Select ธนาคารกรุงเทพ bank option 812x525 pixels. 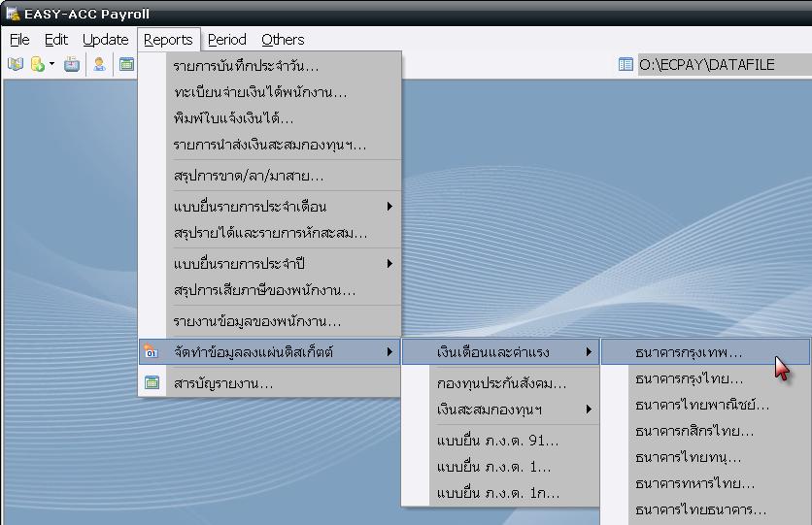(688, 352)
